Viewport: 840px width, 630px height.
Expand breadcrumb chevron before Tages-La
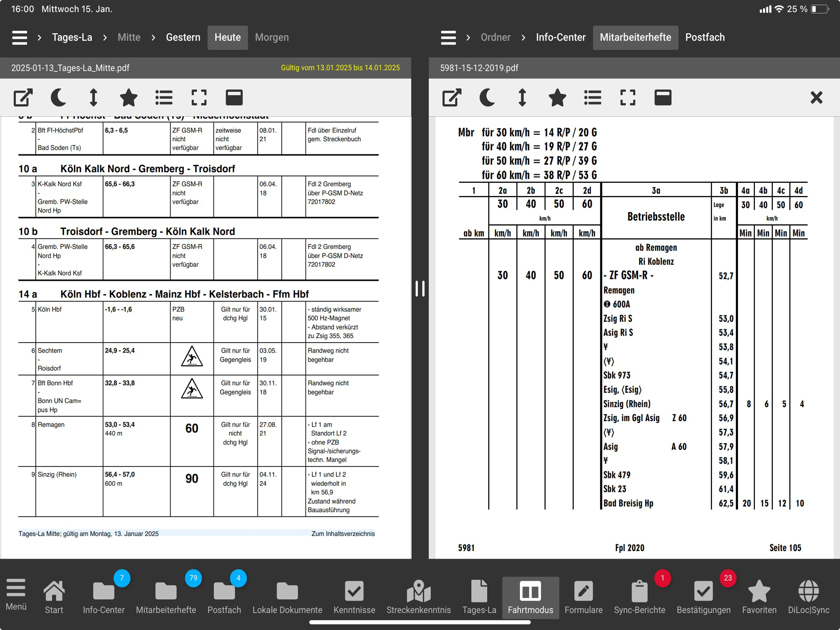[x=39, y=37]
